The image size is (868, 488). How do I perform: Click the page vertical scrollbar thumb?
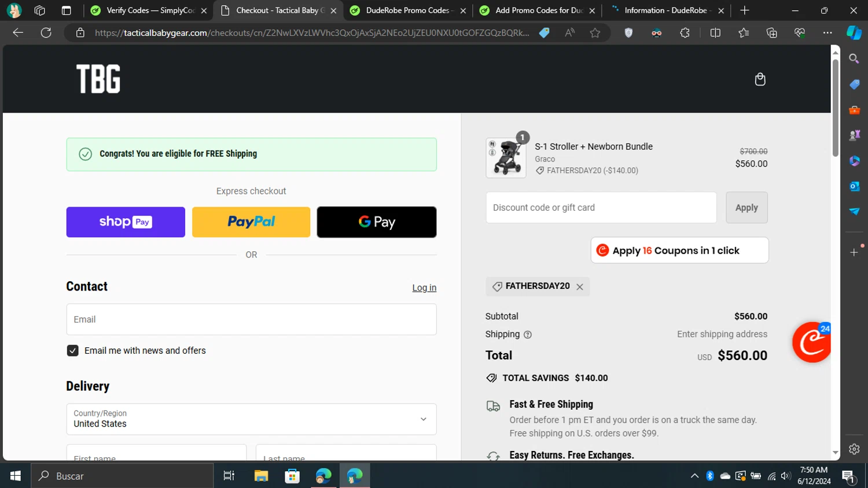(x=836, y=107)
